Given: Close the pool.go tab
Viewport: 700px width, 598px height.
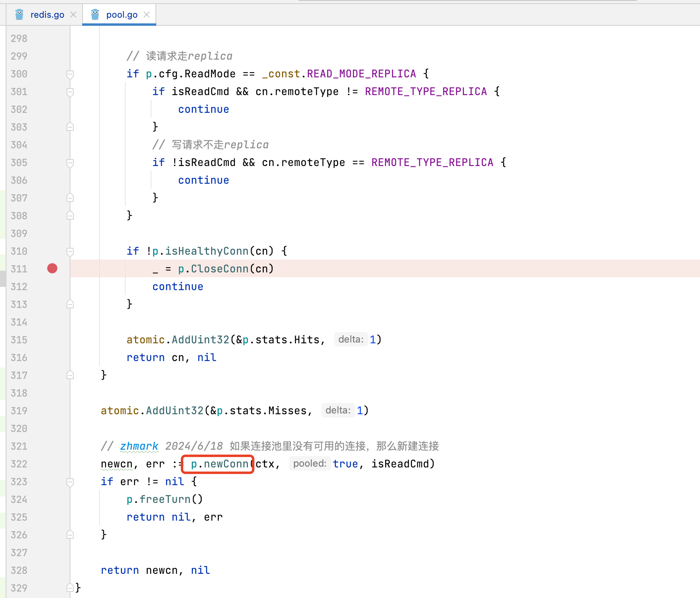Looking at the screenshot, I should coord(147,15).
